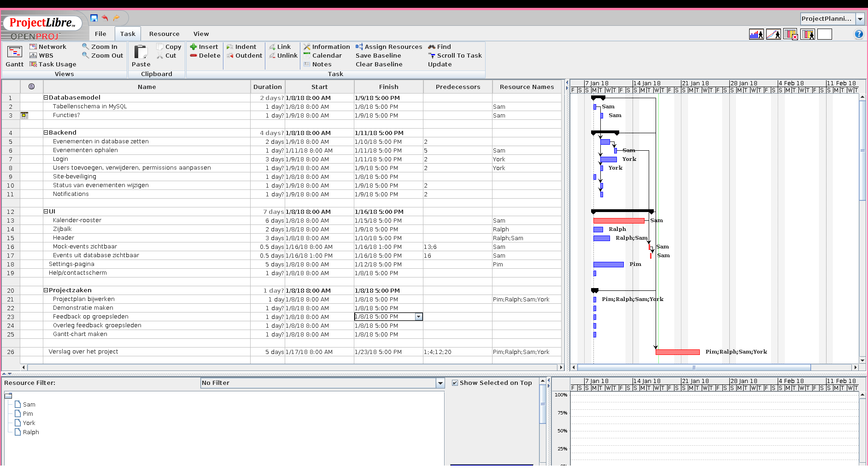868x472 pixels.
Task: Toggle Show Selected on Top checkbox
Action: click(455, 383)
